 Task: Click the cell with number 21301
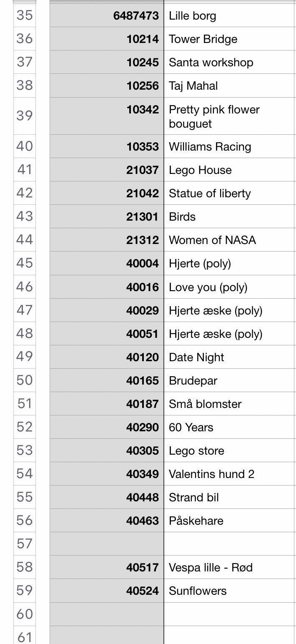coord(107,216)
